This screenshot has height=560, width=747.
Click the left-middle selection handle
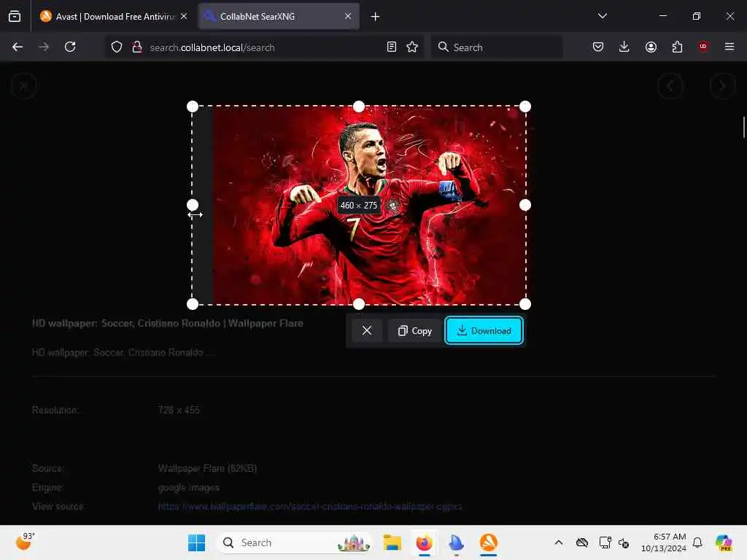[x=193, y=205]
